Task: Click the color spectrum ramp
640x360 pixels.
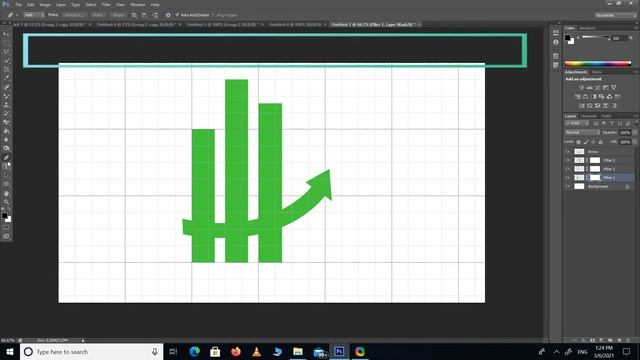Action: [x=598, y=64]
